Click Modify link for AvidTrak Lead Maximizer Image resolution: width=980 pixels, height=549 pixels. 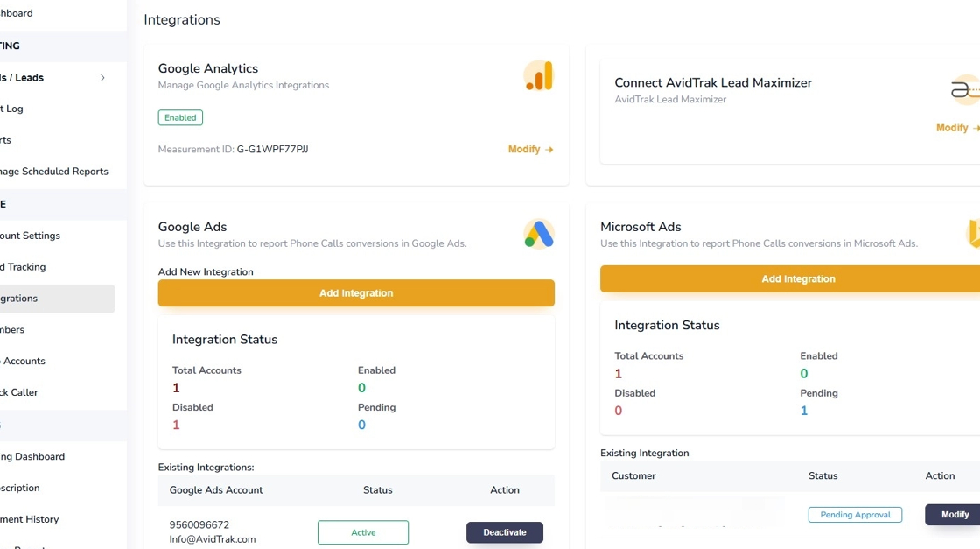tap(957, 128)
